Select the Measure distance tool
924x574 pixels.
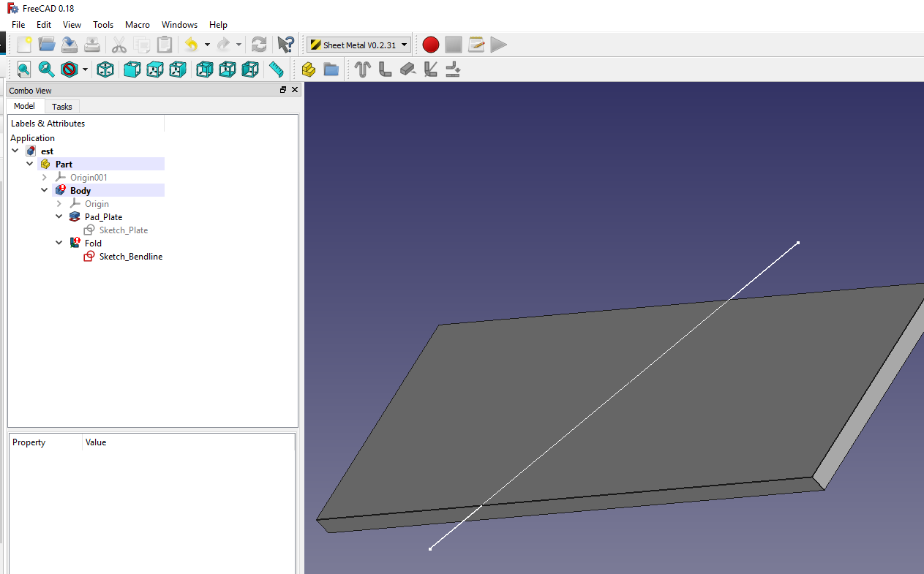pos(276,69)
